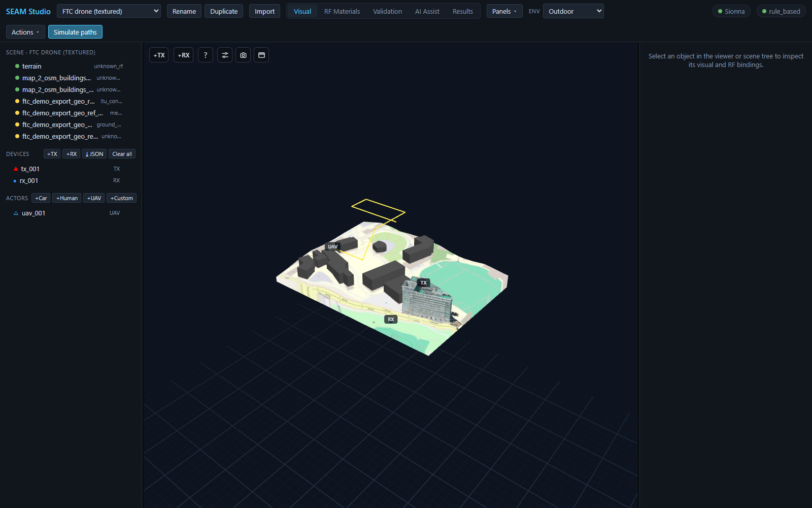Expand the Panels dropdown menu
The height and width of the screenshot is (508, 812).
(x=504, y=11)
